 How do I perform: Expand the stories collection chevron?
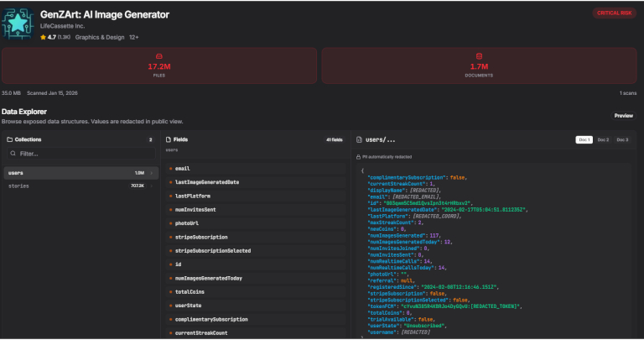click(x=152, y=186)
